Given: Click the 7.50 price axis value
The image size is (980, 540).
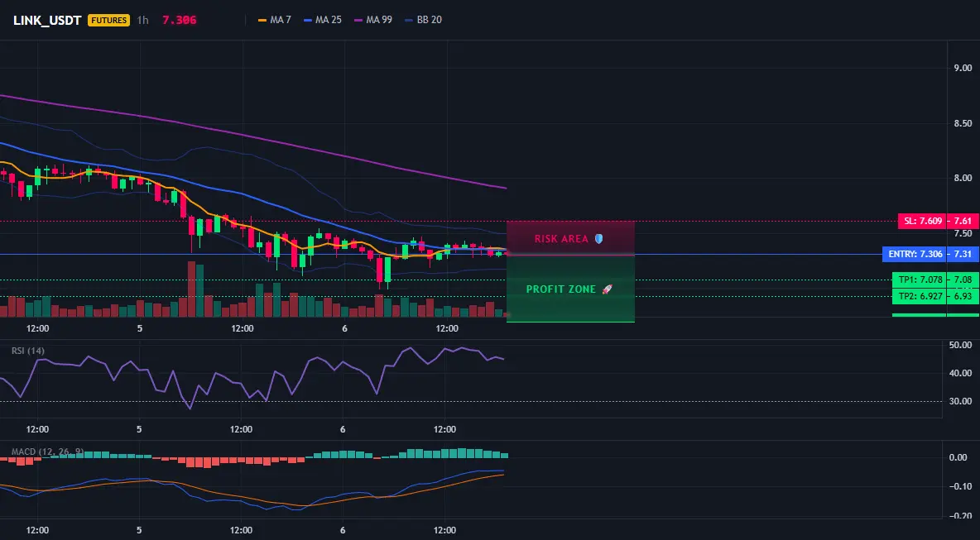Looking at the screenshot, I should [x=963, y=233].
